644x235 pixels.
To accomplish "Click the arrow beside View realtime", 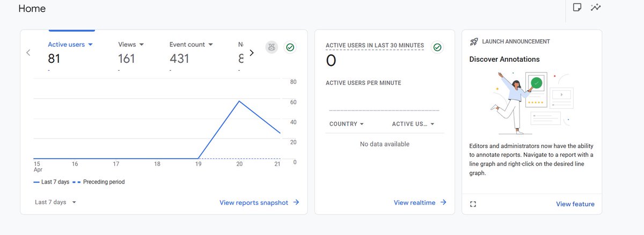I will (443, 202).
